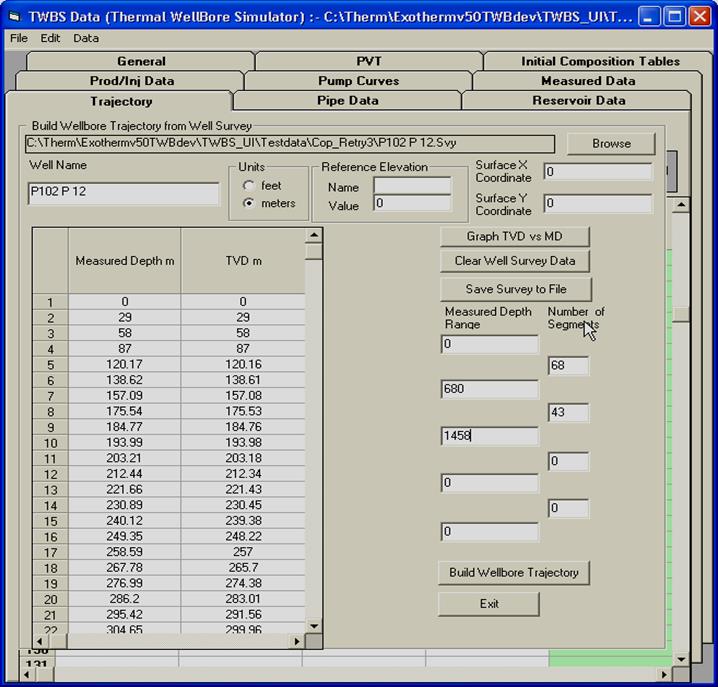This screenshot has height=687, width=718.
Task: Click the Exit button
Action: [x=489, y=604]
